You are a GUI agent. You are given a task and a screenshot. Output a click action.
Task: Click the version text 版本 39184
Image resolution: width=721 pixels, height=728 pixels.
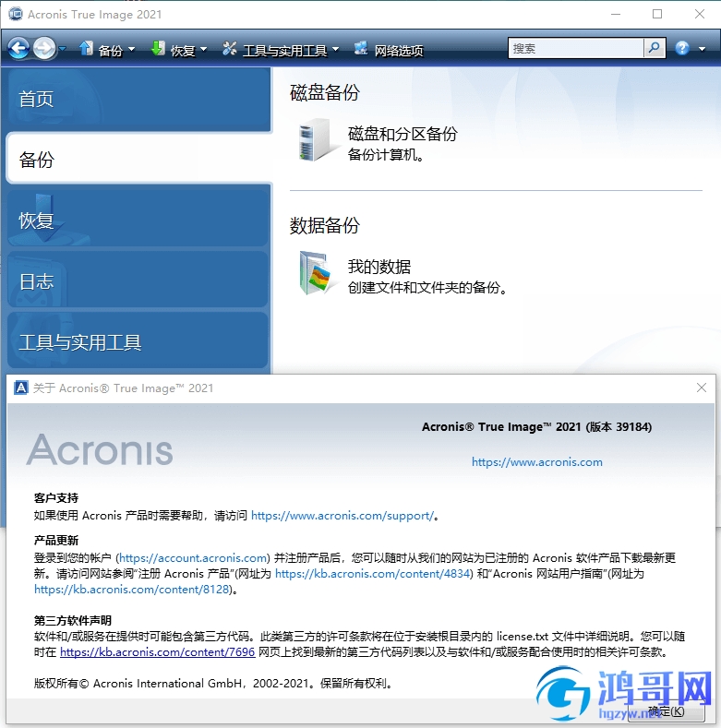tap(619, 426)
